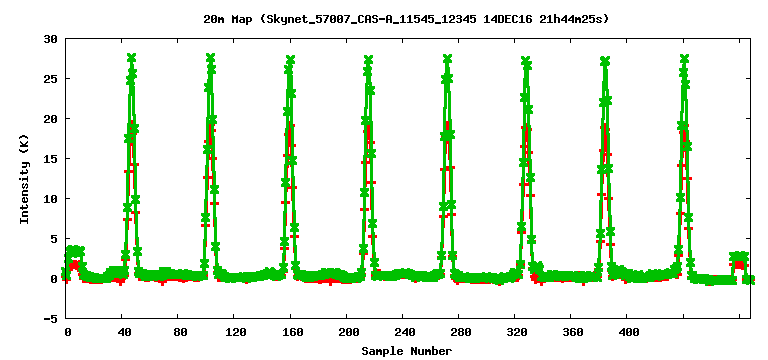768x360 pixels.
Task: Click the y-axis tick label -5
Action: (x=50, y=319)
